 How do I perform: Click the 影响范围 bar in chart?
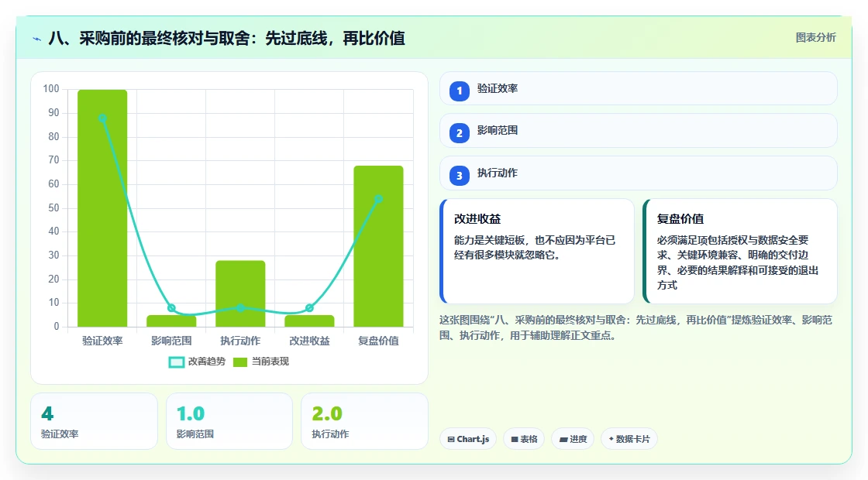pyautogui.click(x=171, y=321)
